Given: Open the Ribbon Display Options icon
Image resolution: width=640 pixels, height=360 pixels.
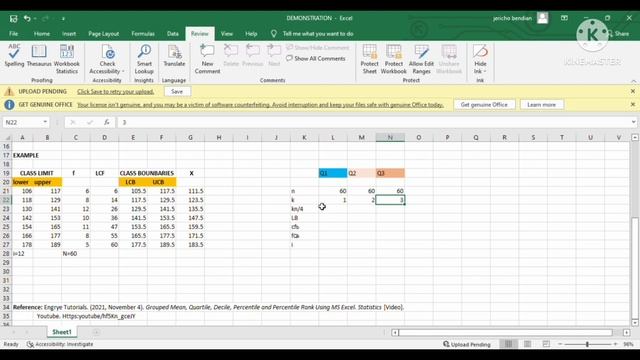Looking at the screenshot, I should 564,18.
